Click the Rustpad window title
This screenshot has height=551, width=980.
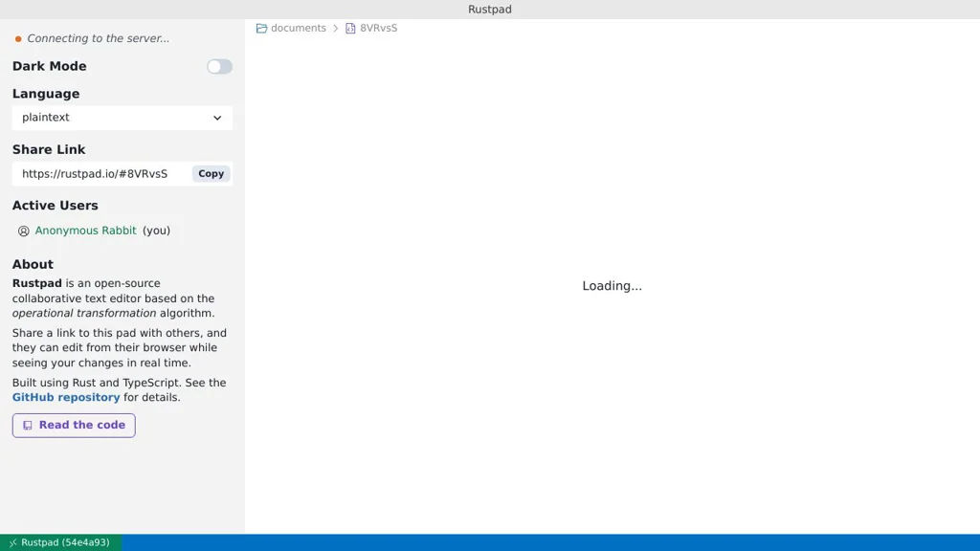tap(490, 10)
